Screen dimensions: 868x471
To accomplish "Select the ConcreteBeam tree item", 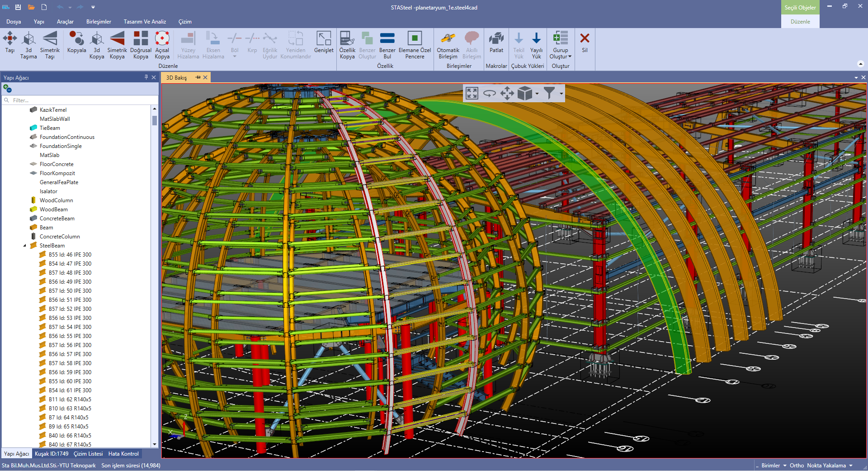I will pyautogui.click(x=57, y=219).
